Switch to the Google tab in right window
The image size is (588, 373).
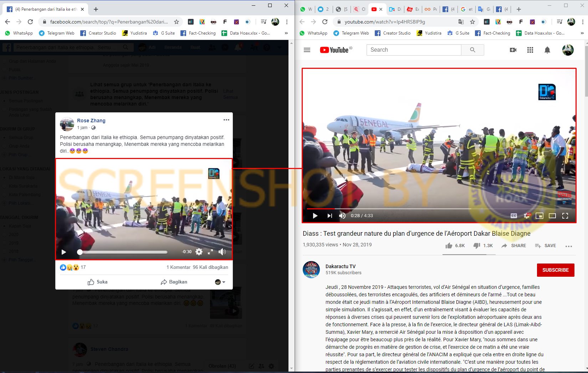(x=466, y=9)
